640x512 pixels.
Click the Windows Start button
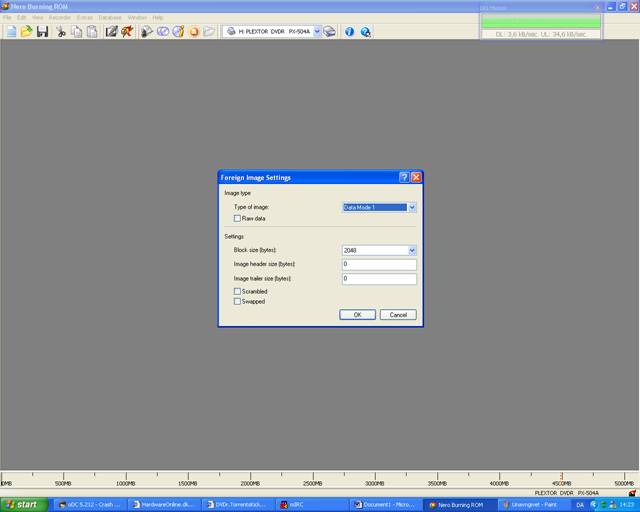pos(22,504)
